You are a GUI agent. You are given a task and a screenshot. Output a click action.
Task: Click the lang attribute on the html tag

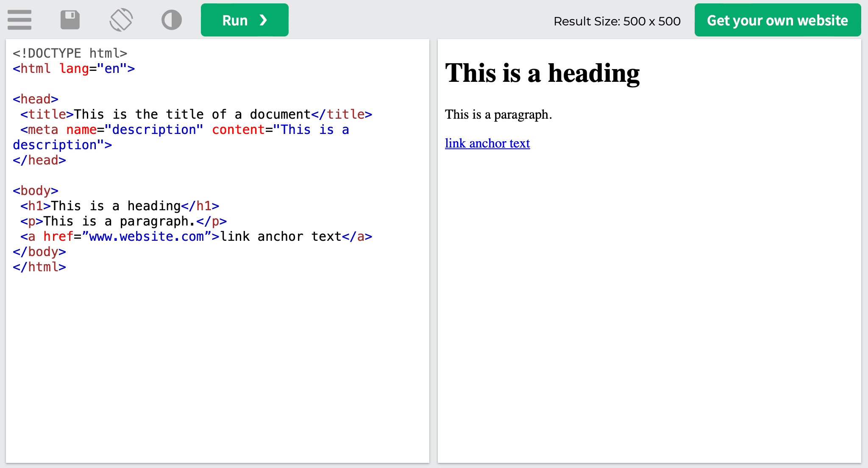click(x=74, y=68)
